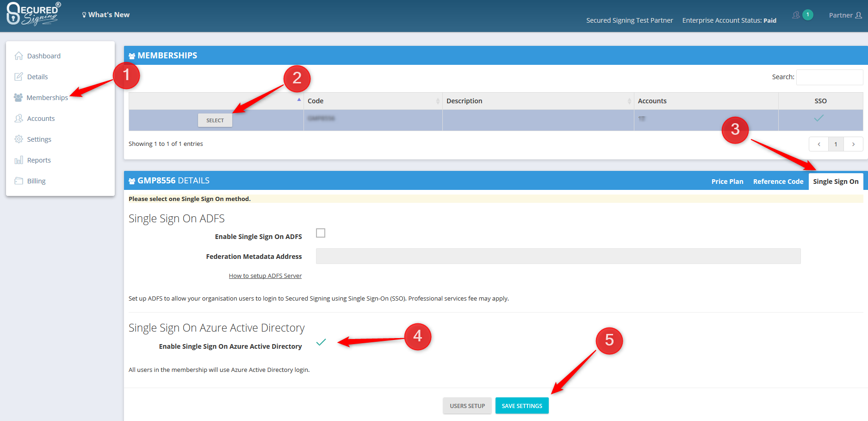868x421 pixels.
Task: Click the Details edit icon in sidebar
Action: 19,77
